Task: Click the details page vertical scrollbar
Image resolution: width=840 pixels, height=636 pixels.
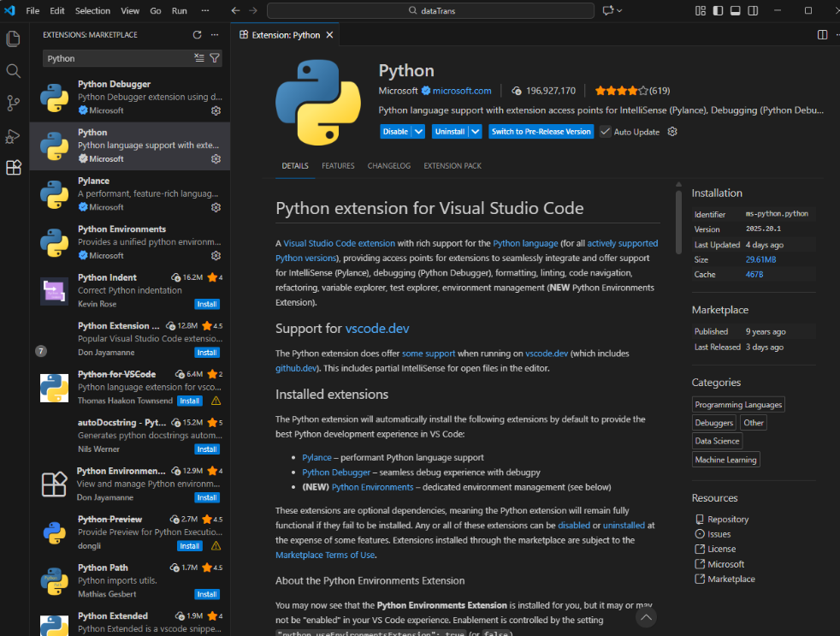Action: [x=678, y=222]
